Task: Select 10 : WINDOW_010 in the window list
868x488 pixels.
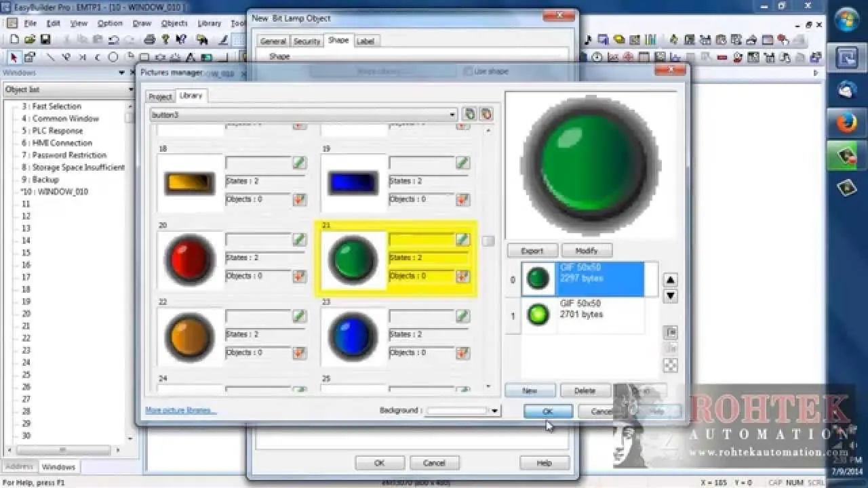Action: (x=62, y=192)
